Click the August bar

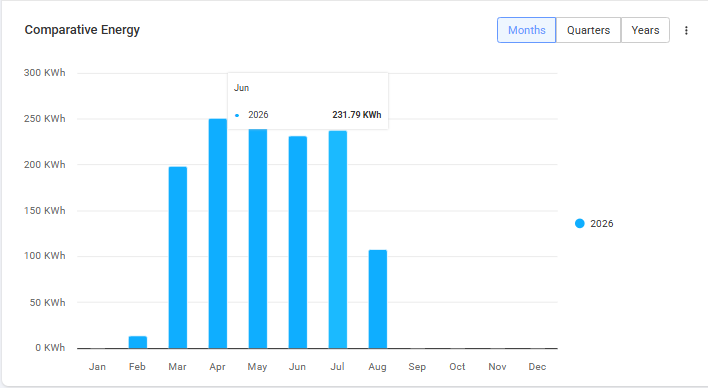[377, 299]
